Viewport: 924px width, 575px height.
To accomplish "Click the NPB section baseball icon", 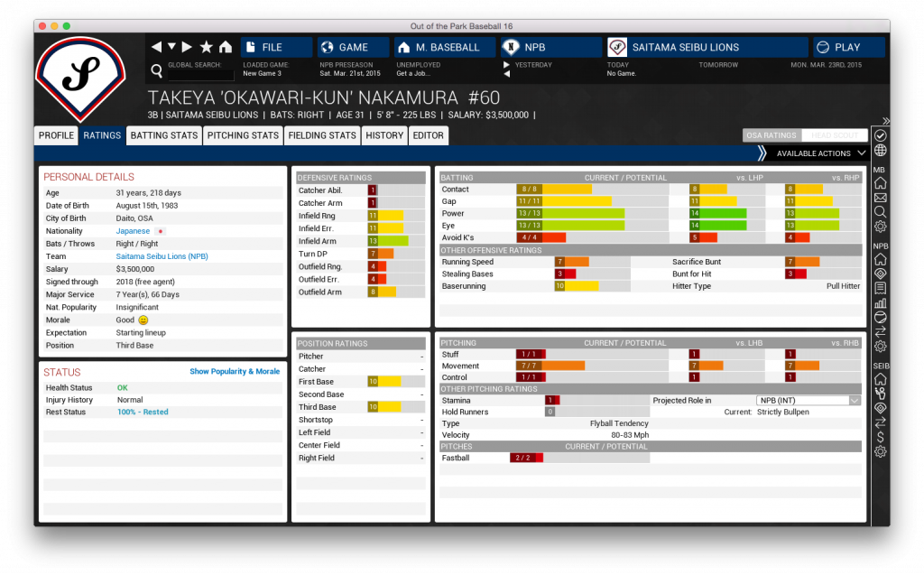I will (881, 317).
